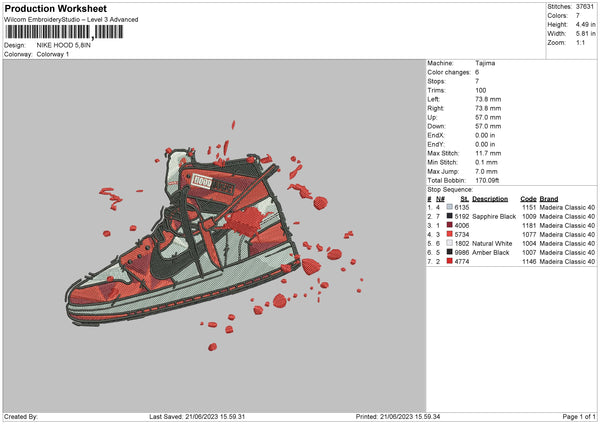Viewport: 600px width, 424px height.
Task: Click the 'Color changes:' label
Action: click(x=449, y=72)
